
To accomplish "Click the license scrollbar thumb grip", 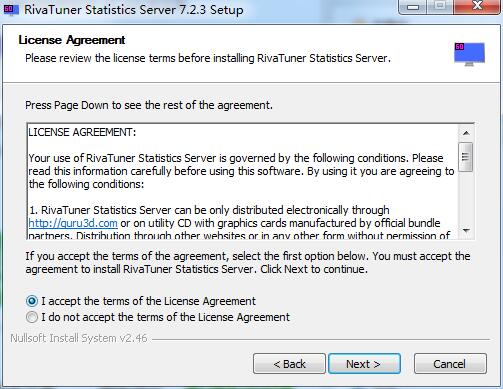I will click(465, 157).
